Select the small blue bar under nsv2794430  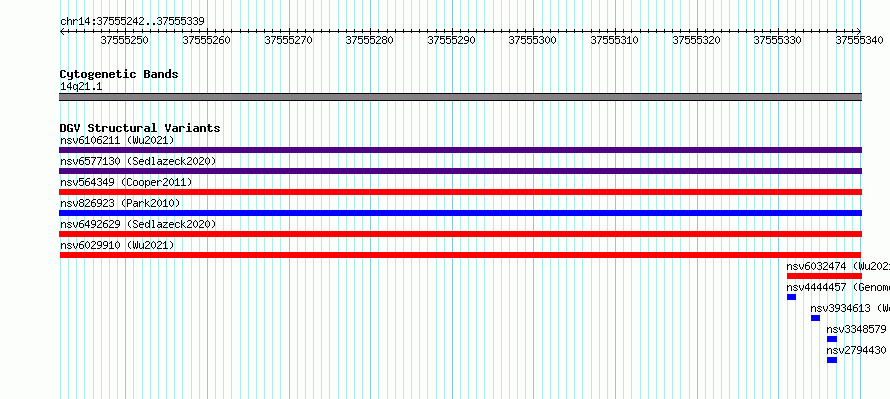pyautogui.click(x=832, y=360)
